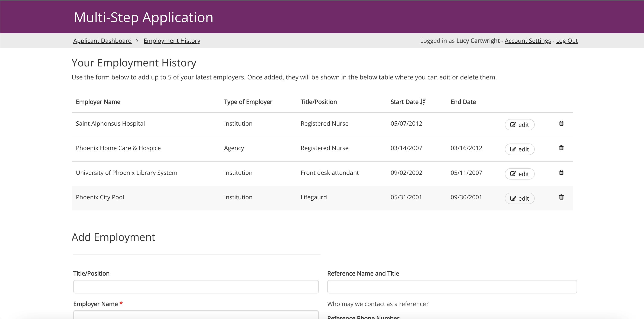Click the Employer Name column header
Viewport: 644px width, 319px height.
[x=98, y=102]
